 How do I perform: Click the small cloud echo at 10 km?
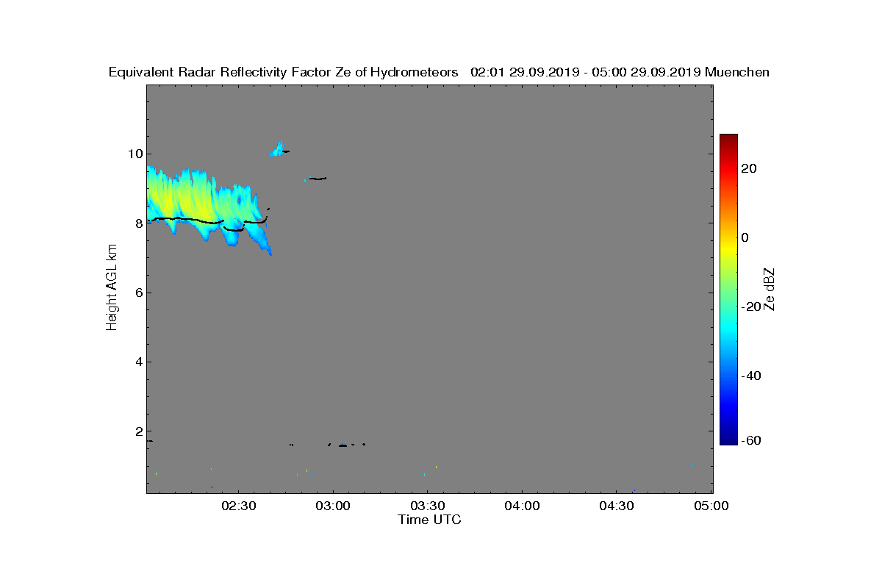pos(277,150)
